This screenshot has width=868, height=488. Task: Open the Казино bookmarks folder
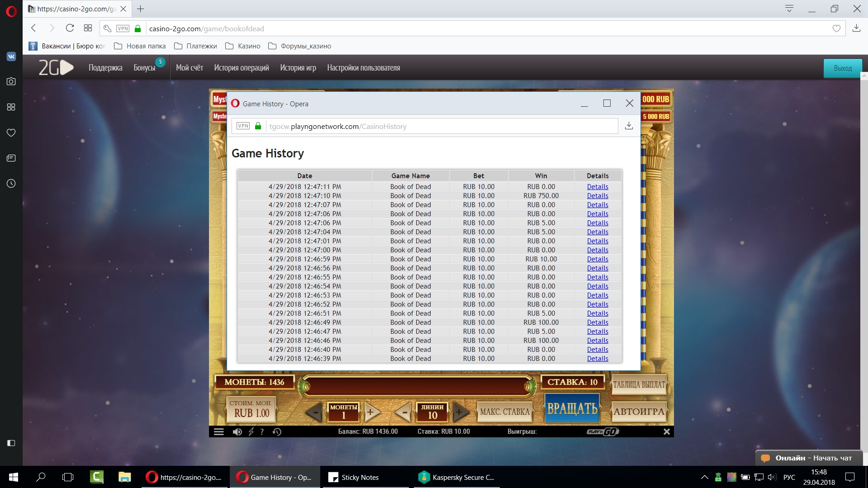click(x=243, y=46)
